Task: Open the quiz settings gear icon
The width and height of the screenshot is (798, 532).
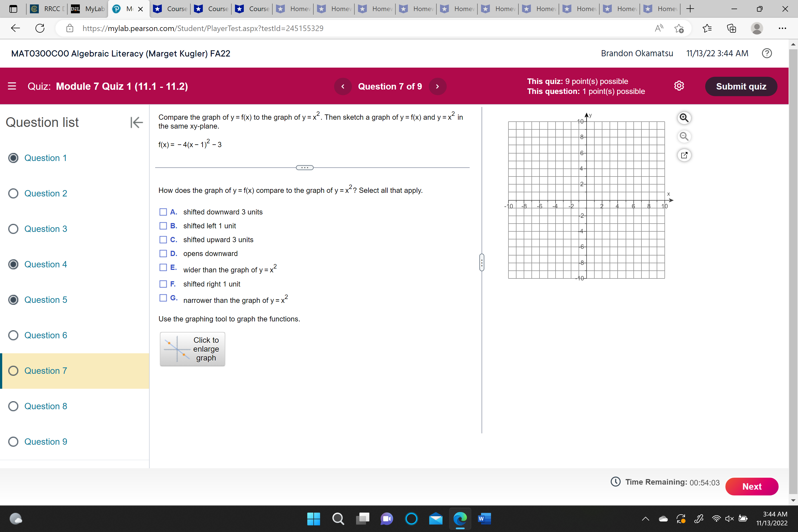Action: [x=679, y=86]
